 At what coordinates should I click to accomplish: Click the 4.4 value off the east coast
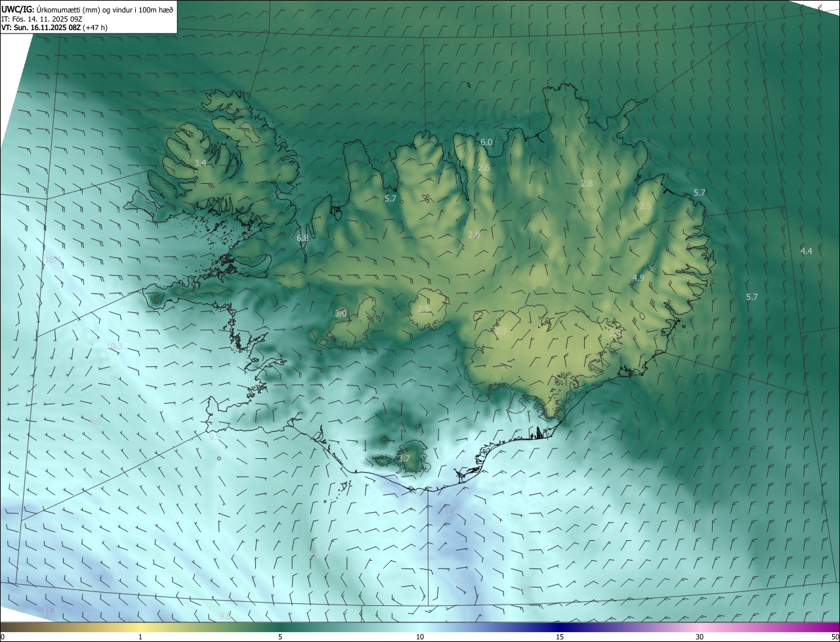[807, 251]
